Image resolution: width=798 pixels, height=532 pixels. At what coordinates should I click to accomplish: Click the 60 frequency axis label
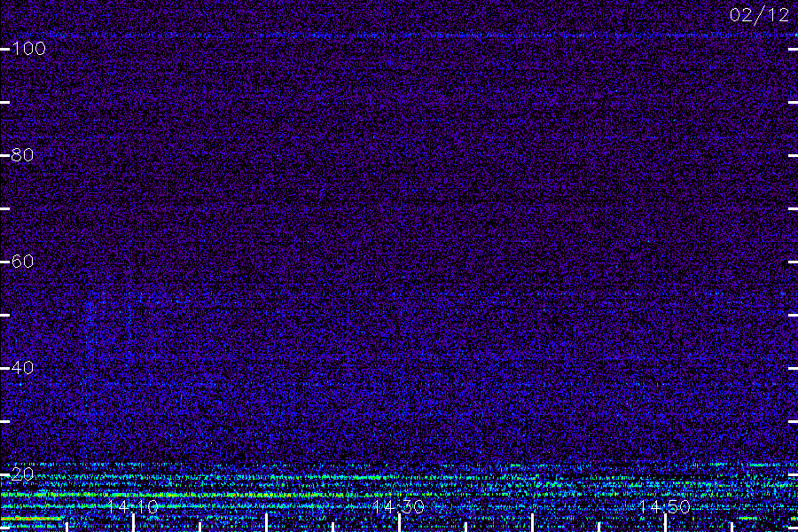pos(22,262)
